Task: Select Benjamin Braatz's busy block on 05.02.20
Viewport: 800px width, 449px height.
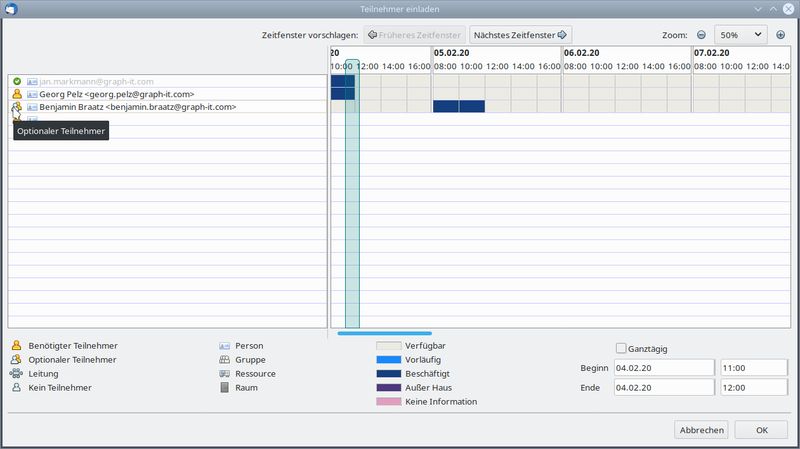Action: pos(459,106)
